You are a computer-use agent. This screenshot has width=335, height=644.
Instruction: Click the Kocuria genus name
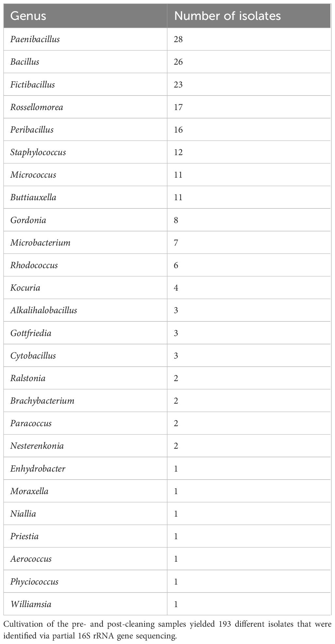[25, 288]
